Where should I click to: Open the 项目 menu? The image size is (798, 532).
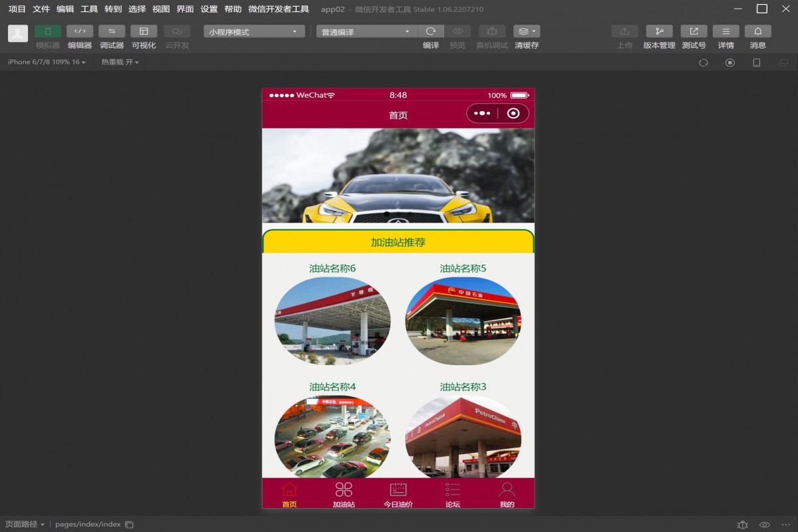click(x=17, y=9)
